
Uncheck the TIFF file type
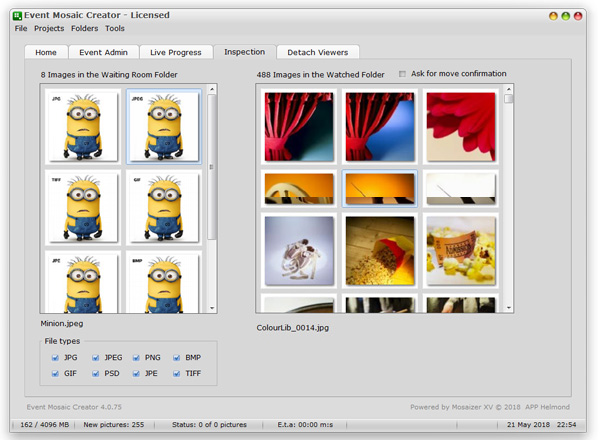[176, 373]
